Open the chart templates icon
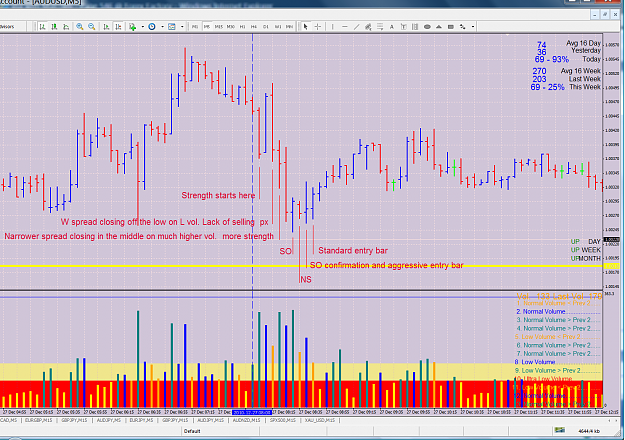The image size is (625, 440). [172, 27]
